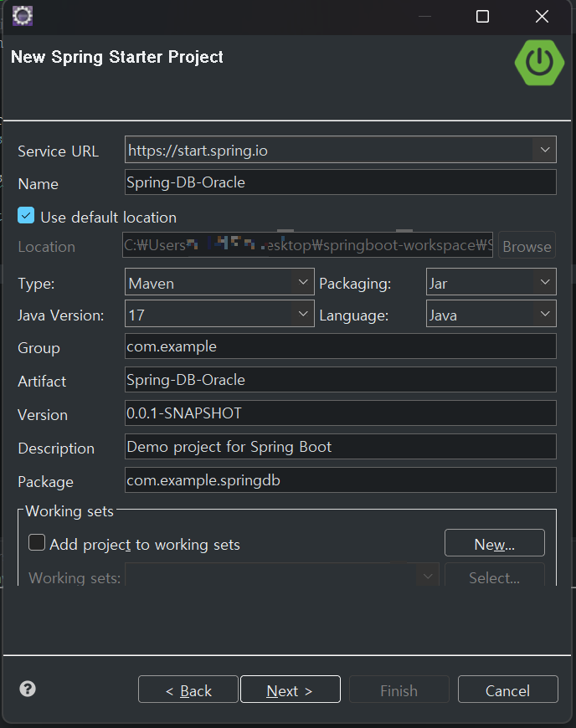Click the Working sets group label

point(69,511)
